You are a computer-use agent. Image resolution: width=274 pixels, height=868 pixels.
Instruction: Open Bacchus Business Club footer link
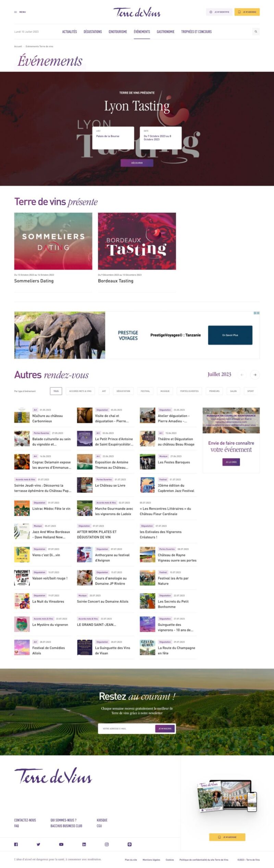[x=66, y=826]
